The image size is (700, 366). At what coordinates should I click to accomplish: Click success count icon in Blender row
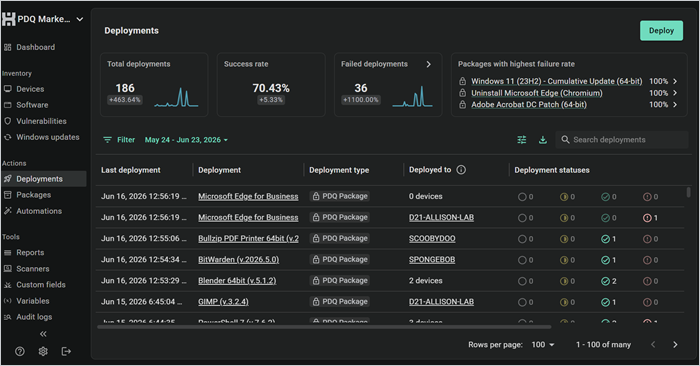[x=605, y=281]
